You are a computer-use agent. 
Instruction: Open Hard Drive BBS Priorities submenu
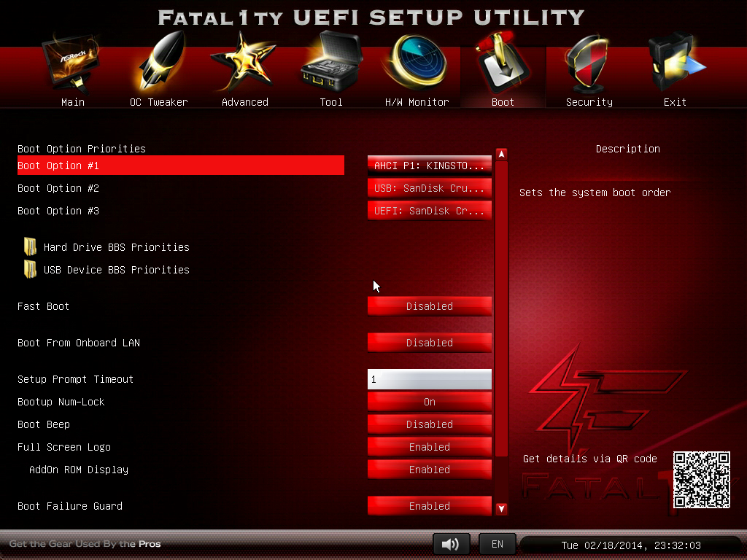pyautogui.click(x=115, y=247)
